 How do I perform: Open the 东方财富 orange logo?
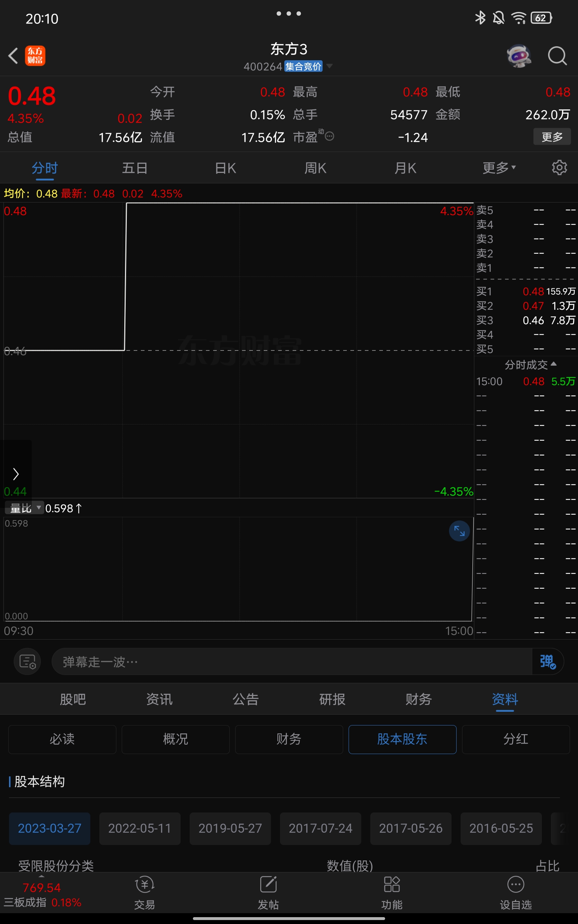[35, 56]
